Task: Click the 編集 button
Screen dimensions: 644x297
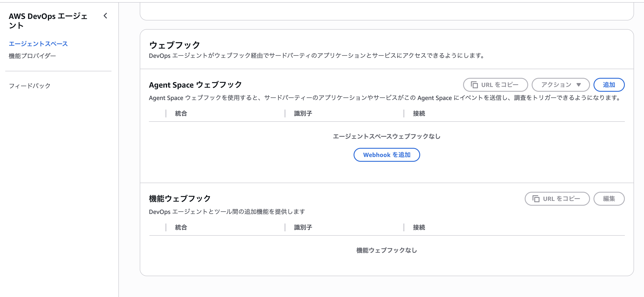Action: pos(609,199)
